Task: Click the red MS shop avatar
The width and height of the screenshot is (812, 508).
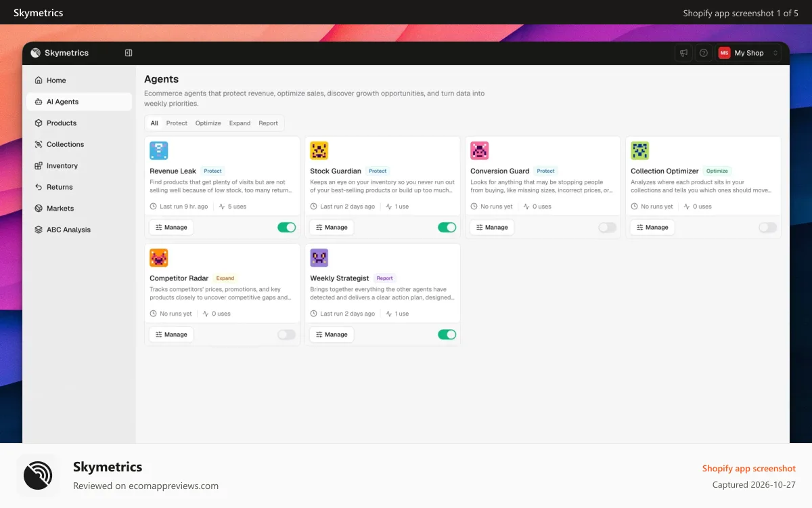Action: click(x=725, y=53)
